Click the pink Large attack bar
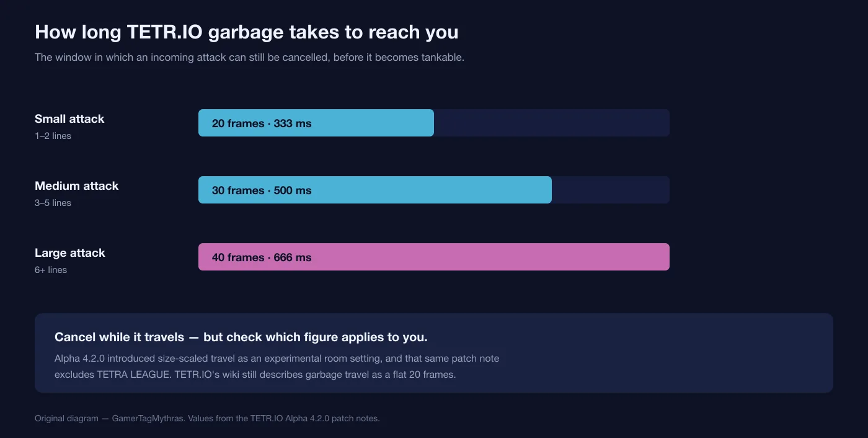 (x=434, y=257)
